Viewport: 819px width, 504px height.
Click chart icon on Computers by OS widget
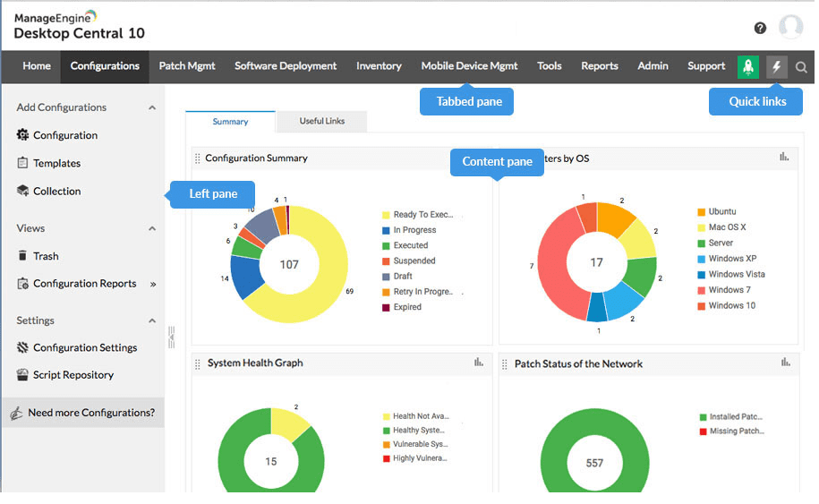785,158
